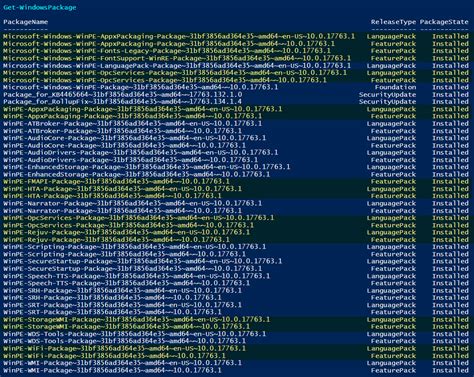Click Installed in the Microsoft-Windows-WinPE-Package Foundation row
Image resolution: width=474 pixels, height=377 pixels.
(450, 87)
